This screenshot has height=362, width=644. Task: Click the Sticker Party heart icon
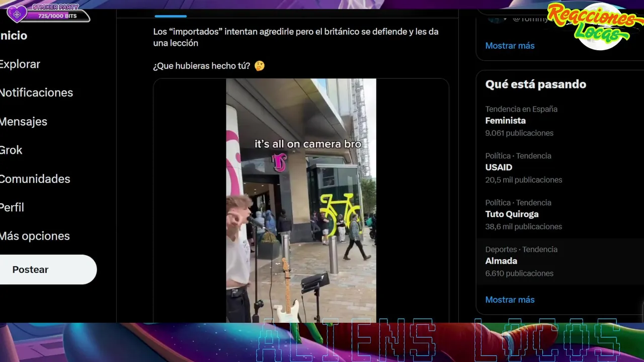click(17, 14)
